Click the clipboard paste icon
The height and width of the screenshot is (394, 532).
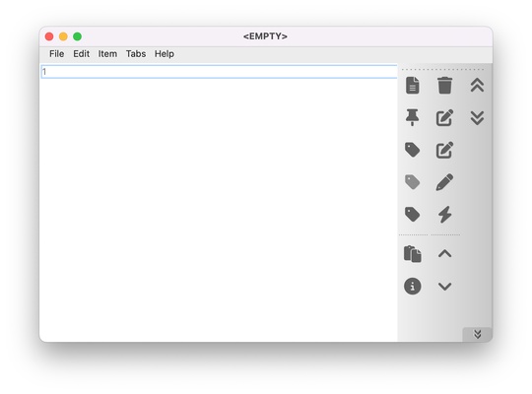(412, 254)
